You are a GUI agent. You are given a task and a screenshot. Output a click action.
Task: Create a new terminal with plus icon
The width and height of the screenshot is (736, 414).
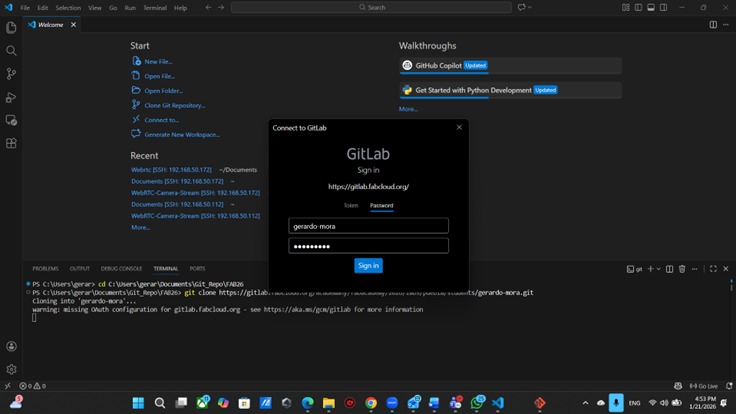[x=651, y=269]
